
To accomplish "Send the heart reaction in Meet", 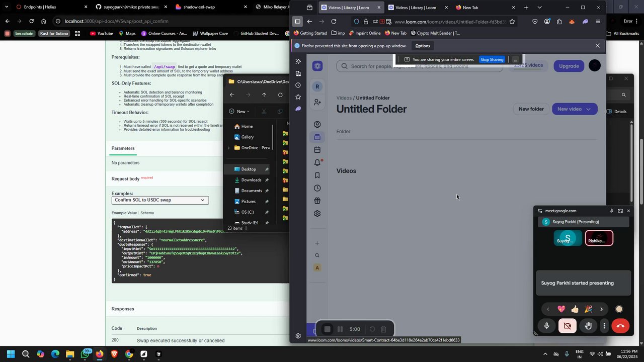I will coord(561,309).
